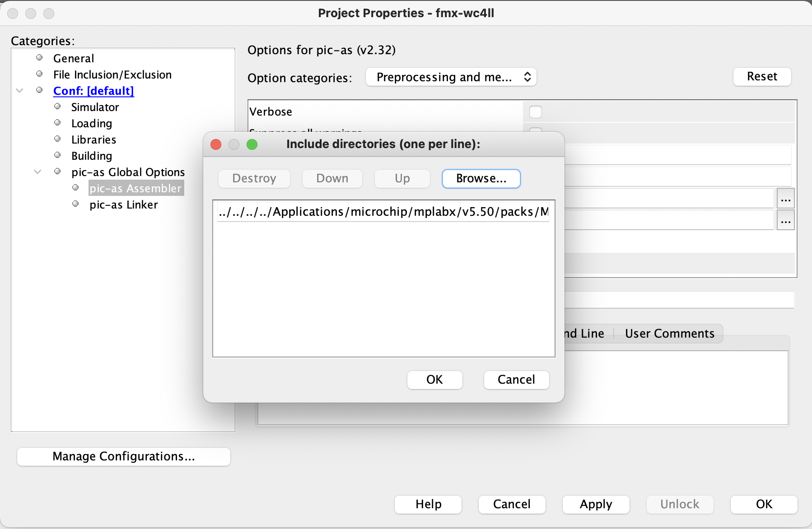This screenshot has height=529, width=812.
Task: Select the Applications/microchip path entry
Action: [x=383, y=212]
